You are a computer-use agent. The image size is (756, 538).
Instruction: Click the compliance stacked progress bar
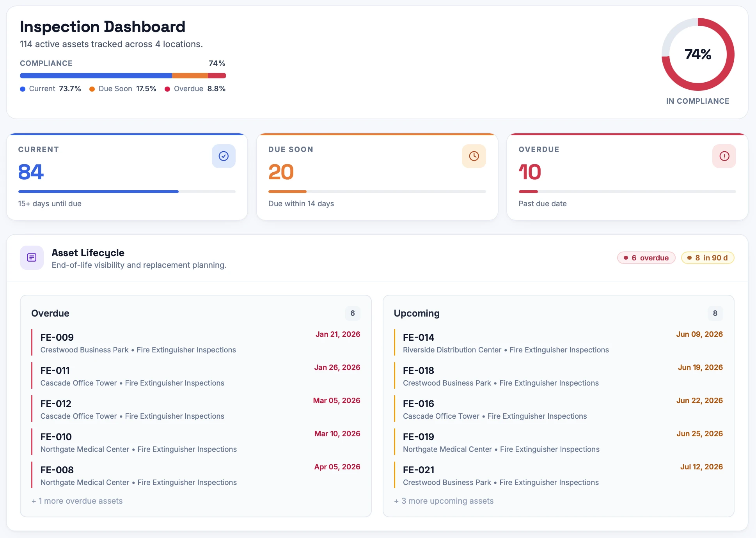(123, 76)
